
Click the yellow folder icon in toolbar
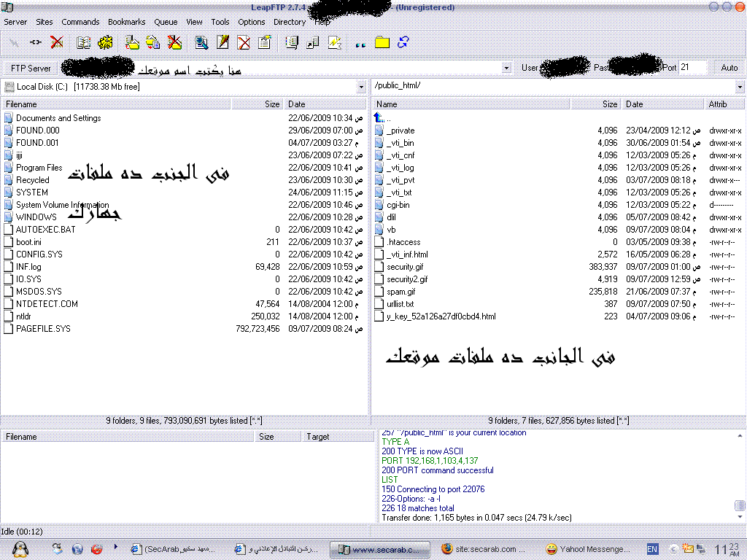(x=382, y=43)
